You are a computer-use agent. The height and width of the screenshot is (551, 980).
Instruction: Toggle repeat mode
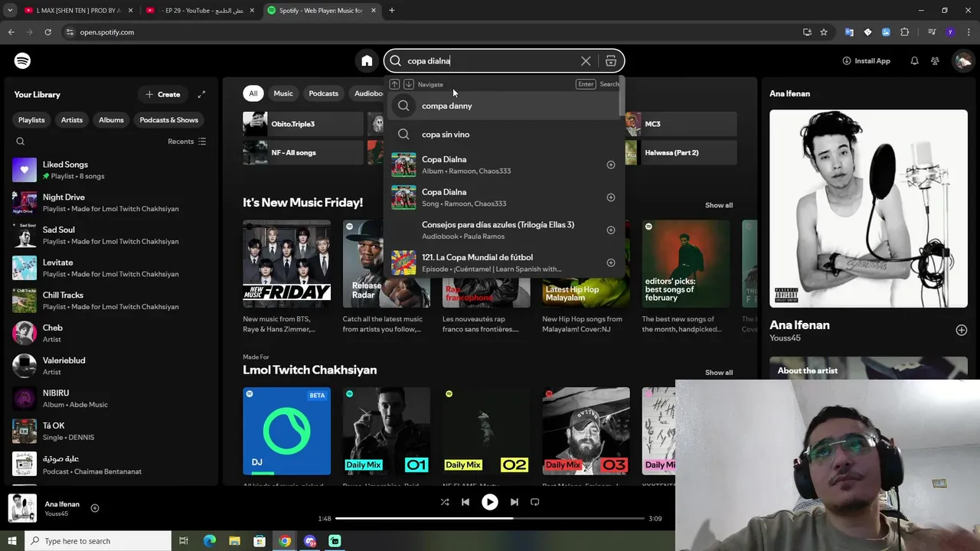point(535,502)
